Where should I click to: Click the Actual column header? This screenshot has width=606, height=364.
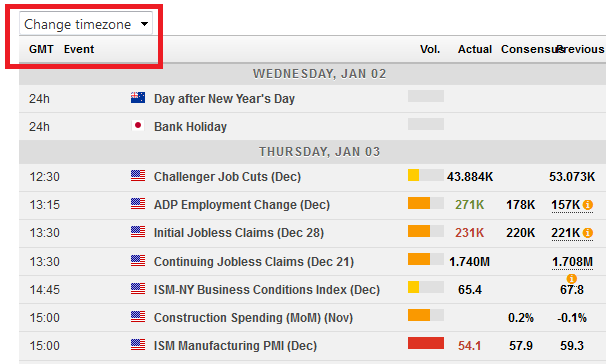[x=475, y=49]
